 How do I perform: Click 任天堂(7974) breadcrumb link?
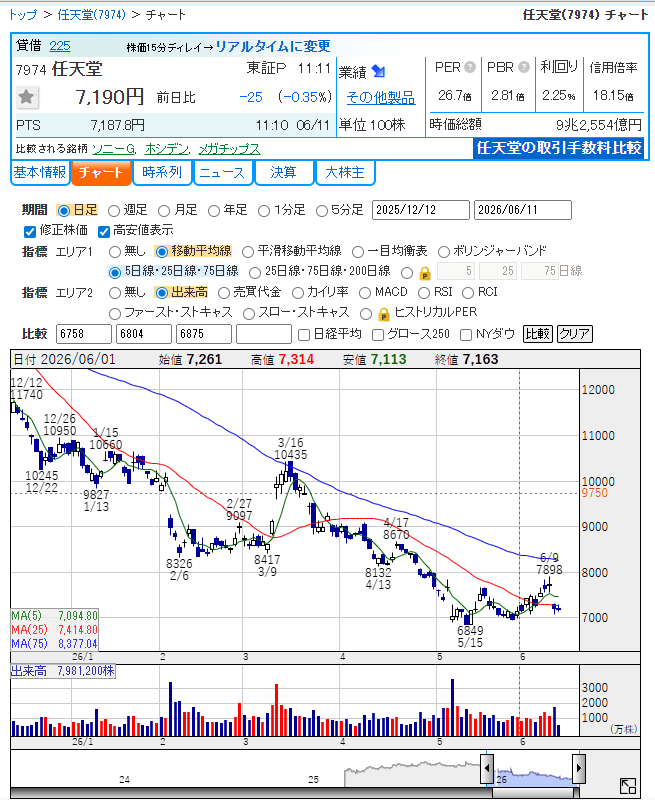(x=92, y=15)
